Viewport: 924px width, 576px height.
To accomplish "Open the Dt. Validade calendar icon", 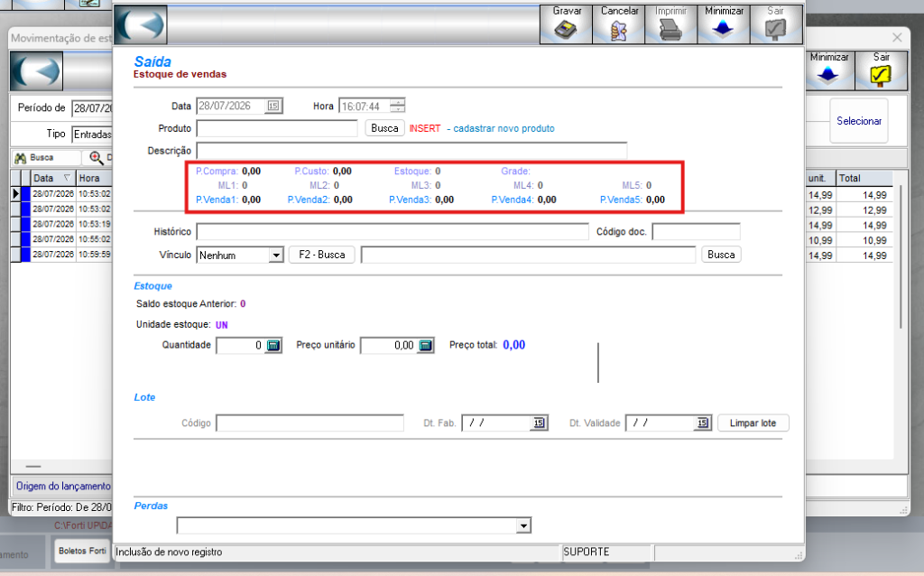I will (702, 423).
